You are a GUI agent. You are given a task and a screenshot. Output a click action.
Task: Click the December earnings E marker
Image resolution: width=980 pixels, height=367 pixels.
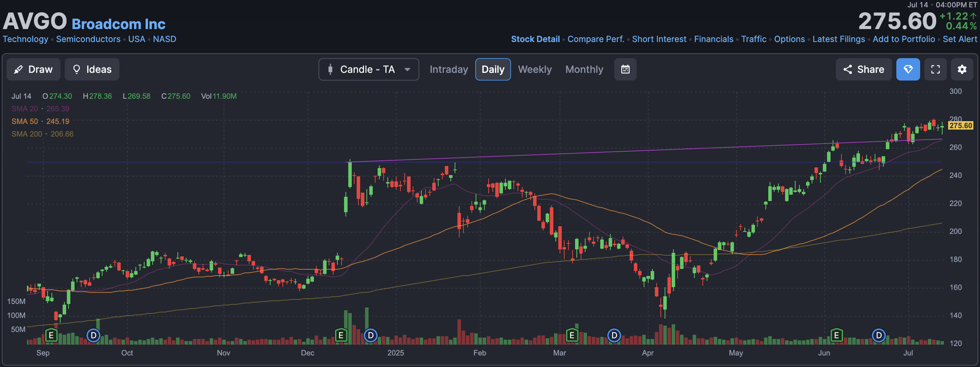point(341,335)
